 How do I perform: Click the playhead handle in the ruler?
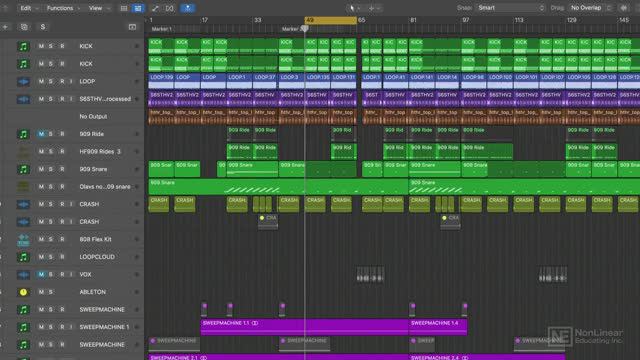pos(304,29)
